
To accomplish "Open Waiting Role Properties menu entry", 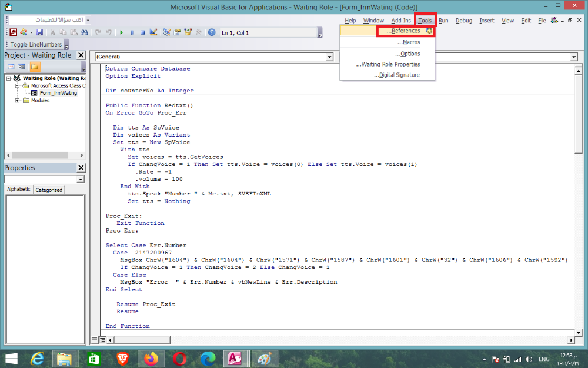I will click(387, 64).
